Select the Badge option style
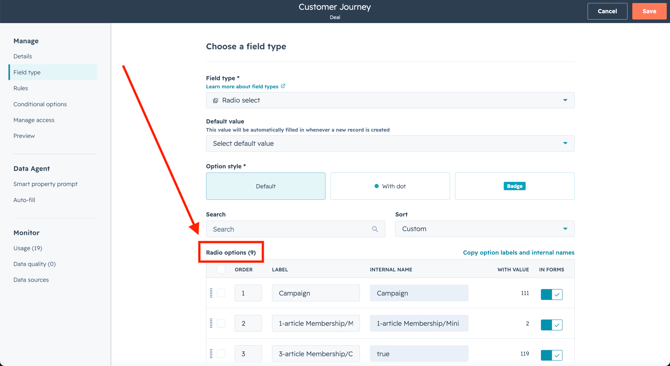The height and width of the screenshot is (366, 670). click(x=514, y=186)
